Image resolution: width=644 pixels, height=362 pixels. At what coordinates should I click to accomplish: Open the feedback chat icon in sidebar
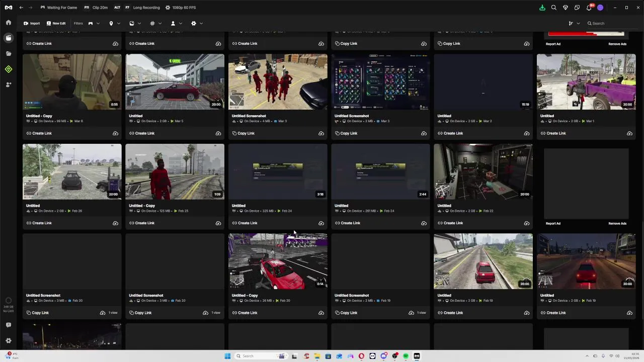(x=9, y=325)
